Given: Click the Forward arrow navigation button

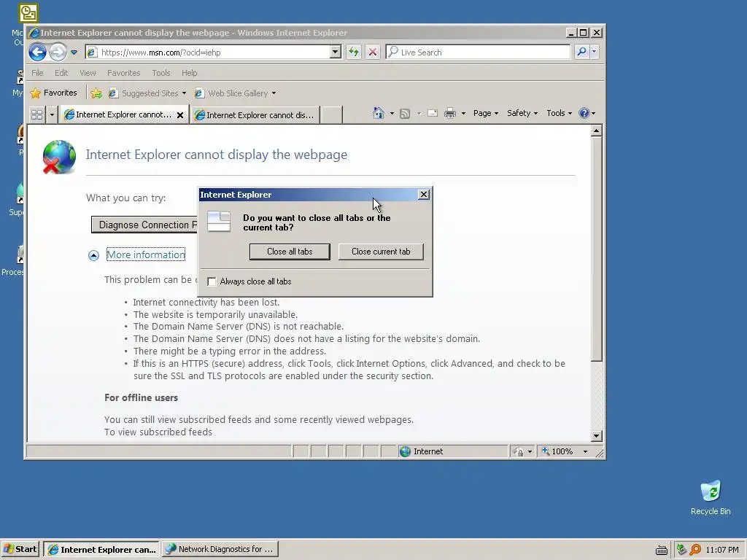Looking at the screenshot, I should click(x=58, y=52).
